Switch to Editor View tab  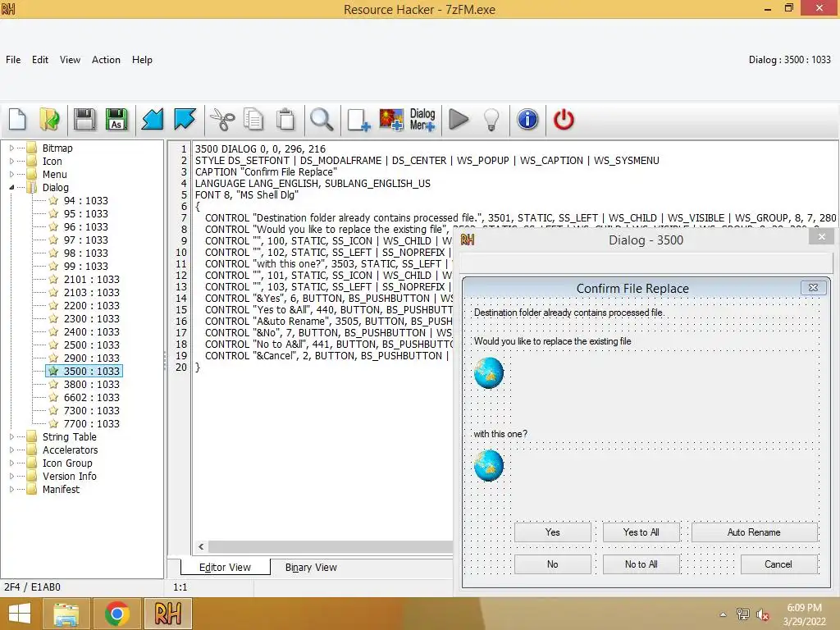pos(225,568)
